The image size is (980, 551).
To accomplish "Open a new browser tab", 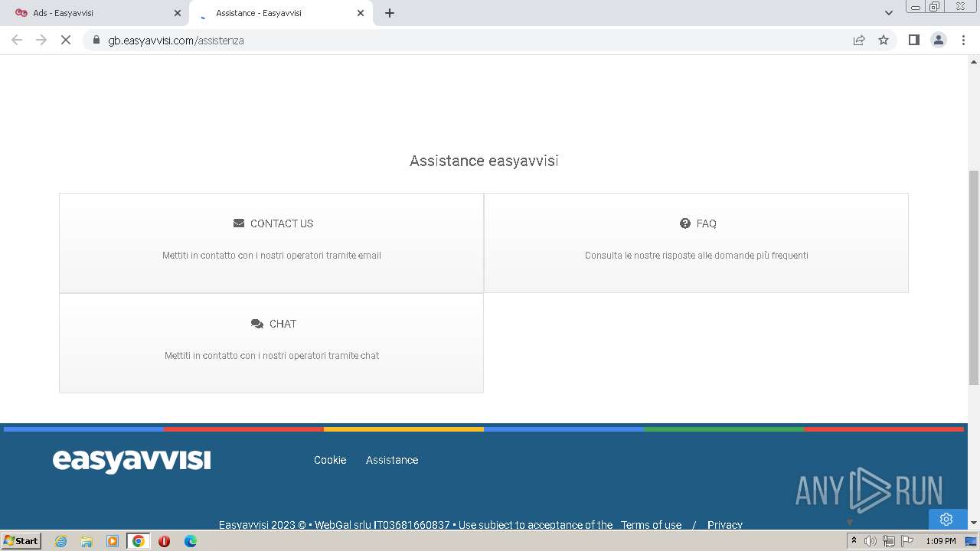I will (390, 13).
